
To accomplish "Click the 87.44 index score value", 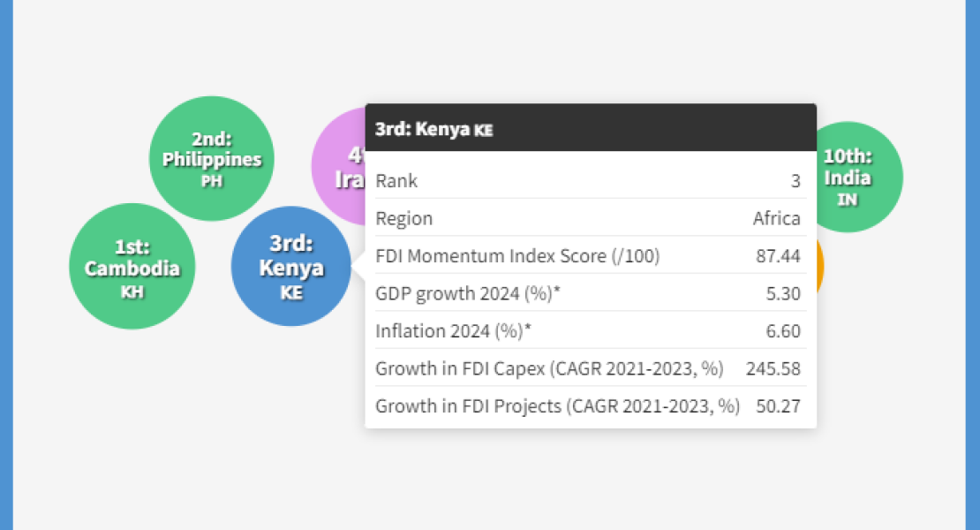I will point(778,256).
